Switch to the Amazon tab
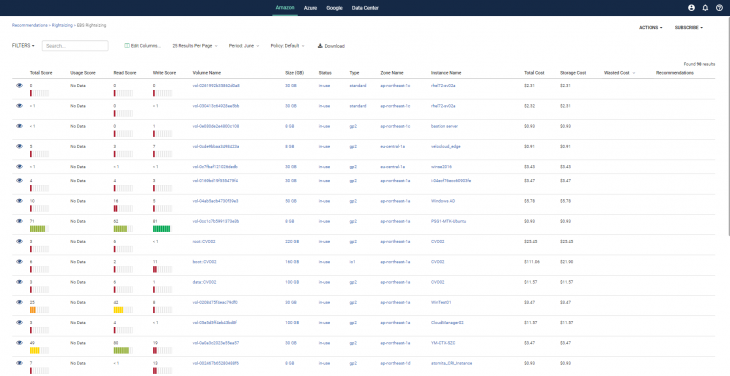The height and width of the screenshot is (376, 730). pos(285,8)
